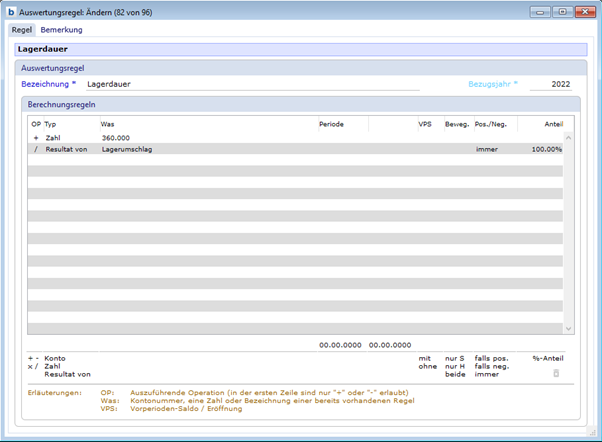Click the "+" operator in the Zahl row
Viewport: 602px width, 442px height.
pos(36,137)
